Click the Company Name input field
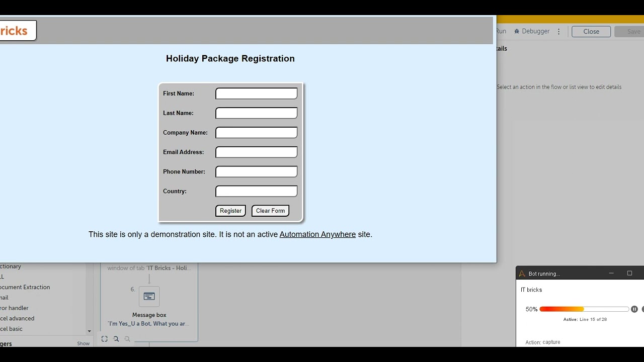The image size is (644, 362). [257, 133]
